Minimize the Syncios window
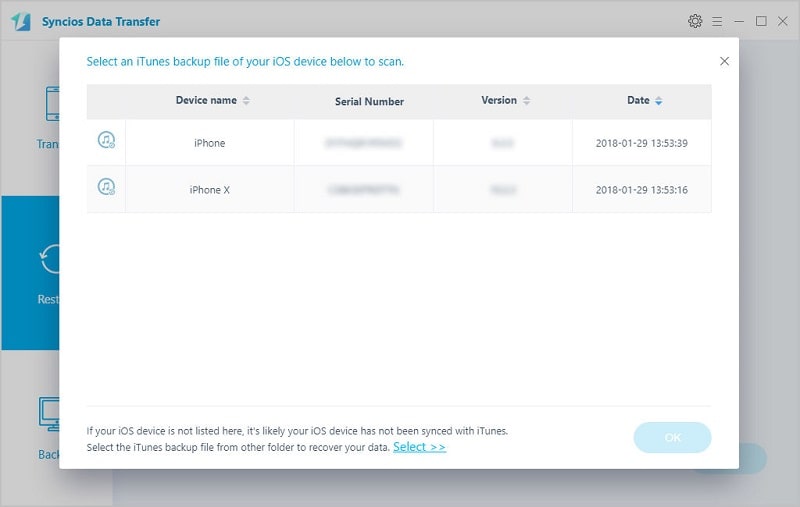The height and width of the screenshot is (507, 800). point(739,21)
